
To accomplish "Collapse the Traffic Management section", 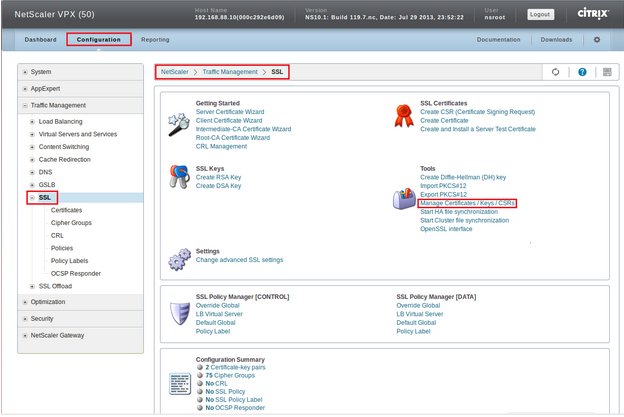I will (25, 105).
